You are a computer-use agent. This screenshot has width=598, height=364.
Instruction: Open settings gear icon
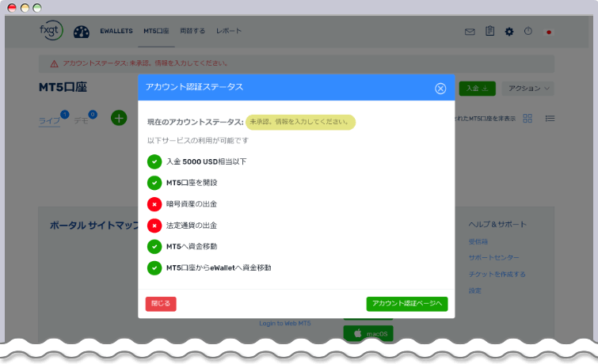(509, 32)
